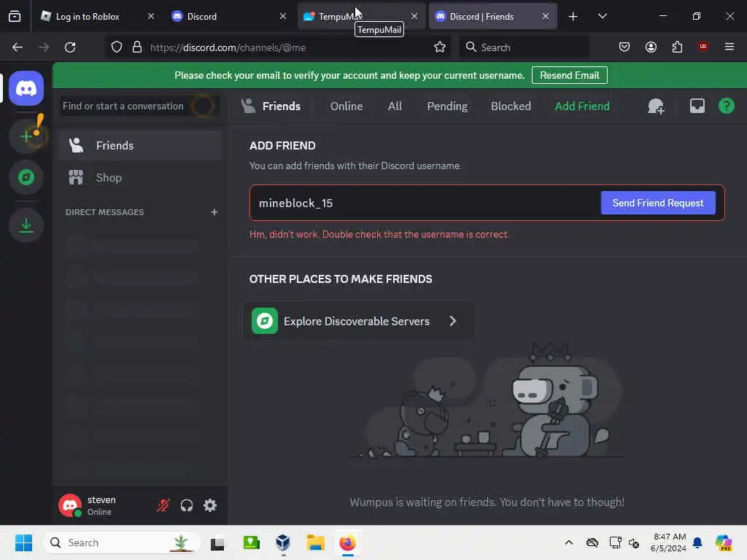Switch to the Blocked tab
747x560 pixels.
click(x=511, y=106)
